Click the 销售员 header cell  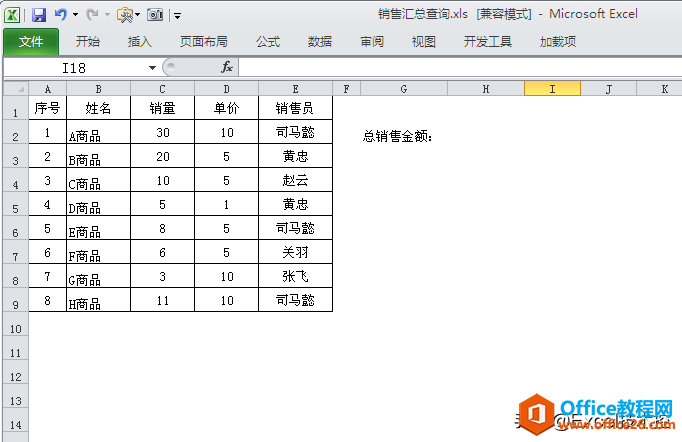[x=295, y=108]
